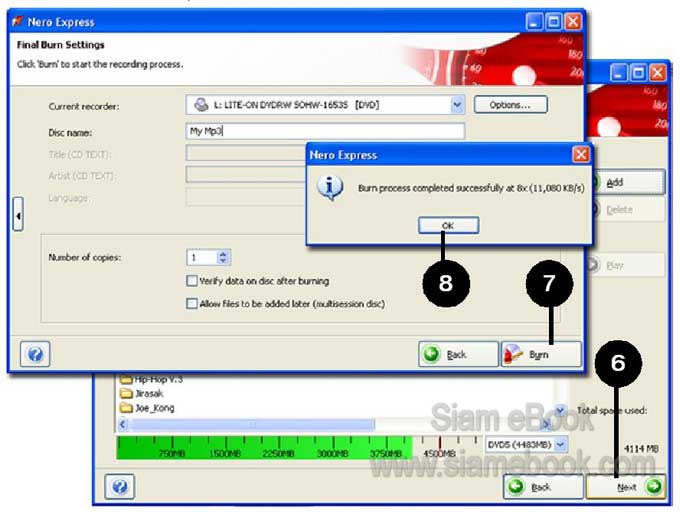Image resolution: width=680 pixels, height=512 pixels.
Task: Click the Disc name input field
Action: pyautogui.click(x=325, y=131)
